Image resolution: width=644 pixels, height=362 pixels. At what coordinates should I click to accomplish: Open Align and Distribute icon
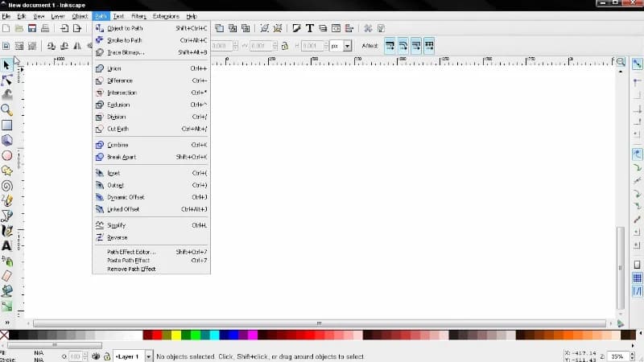pos(349,28)
